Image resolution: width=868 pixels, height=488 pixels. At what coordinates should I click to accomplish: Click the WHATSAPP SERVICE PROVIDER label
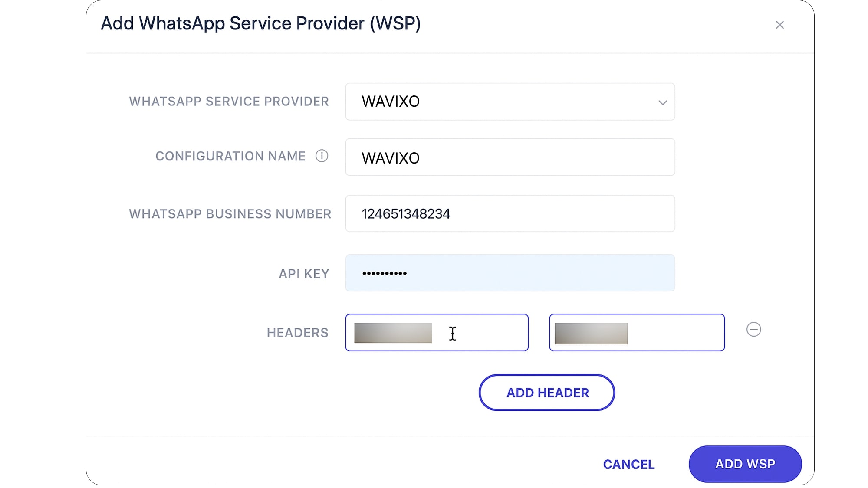point(229,102)
